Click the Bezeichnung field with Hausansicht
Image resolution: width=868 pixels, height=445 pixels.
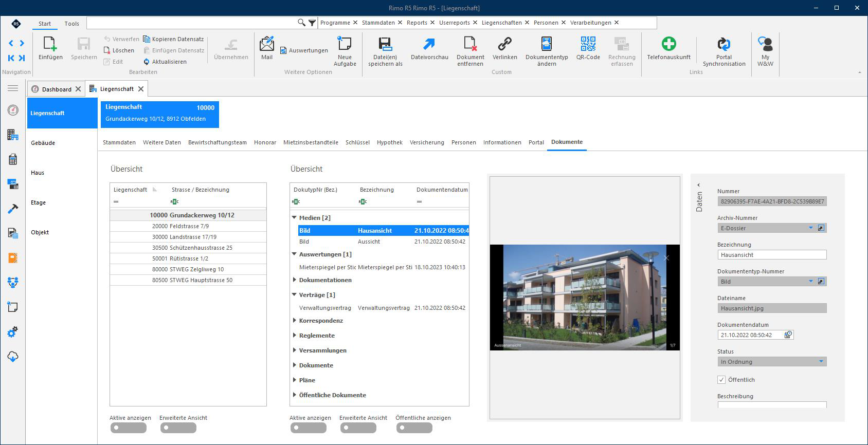click(x=772, y=255)
